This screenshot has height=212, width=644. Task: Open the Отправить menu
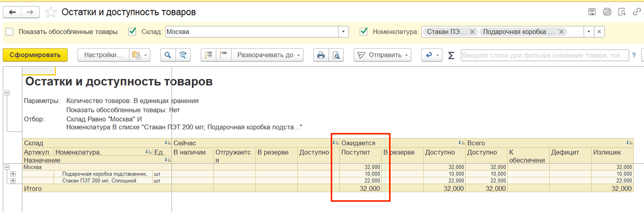382,55
